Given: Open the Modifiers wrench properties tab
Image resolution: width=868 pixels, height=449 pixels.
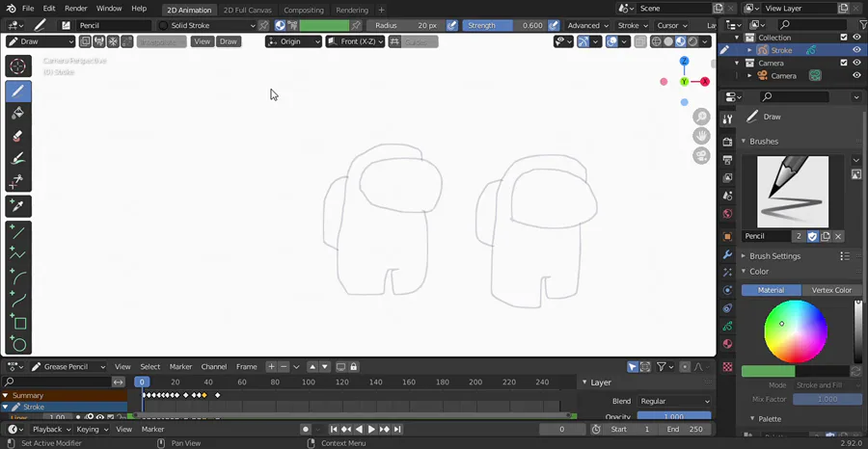Looking at the screenshot, I should pyautogui.click(x=727, y=255).
